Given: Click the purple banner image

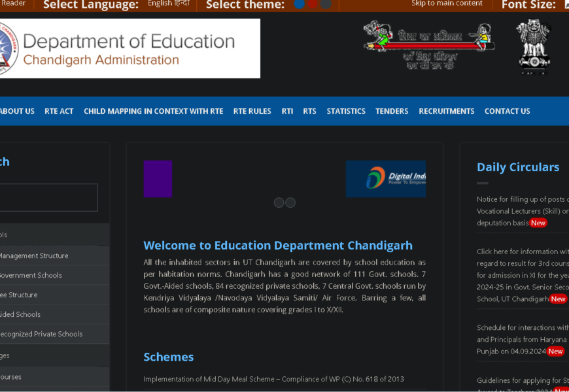Looking at the screenshot, I should (x=158, y=179).
